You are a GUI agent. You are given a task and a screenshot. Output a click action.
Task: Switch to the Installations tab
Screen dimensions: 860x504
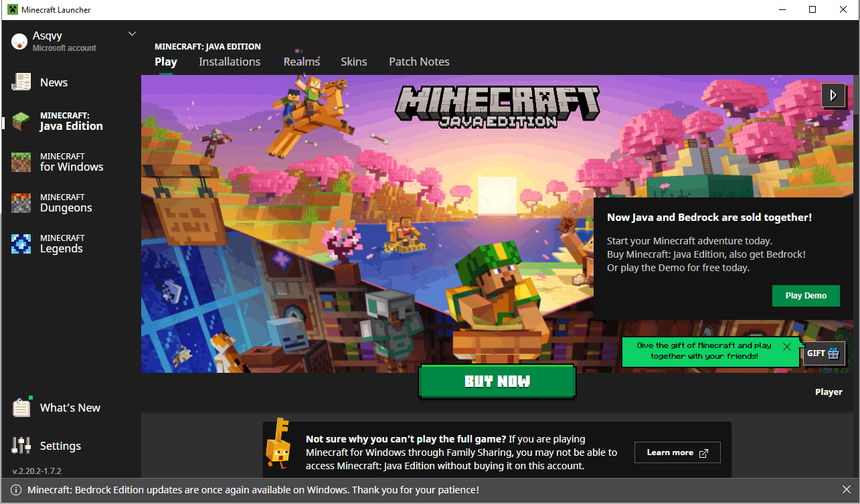[x=230, y=62]
